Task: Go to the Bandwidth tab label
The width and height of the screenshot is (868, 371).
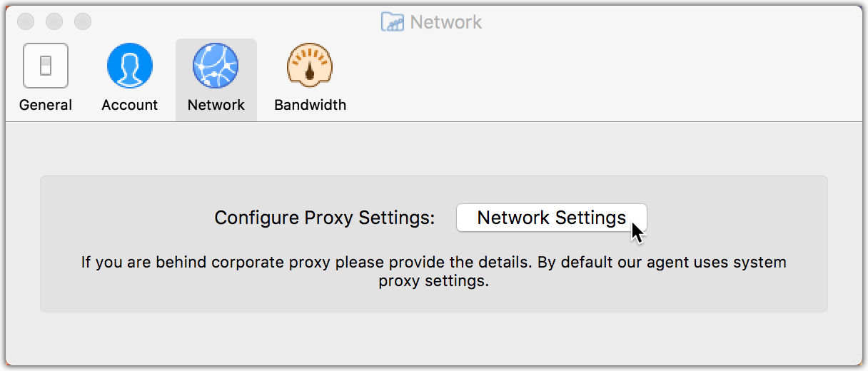Action: click(310, 105)
